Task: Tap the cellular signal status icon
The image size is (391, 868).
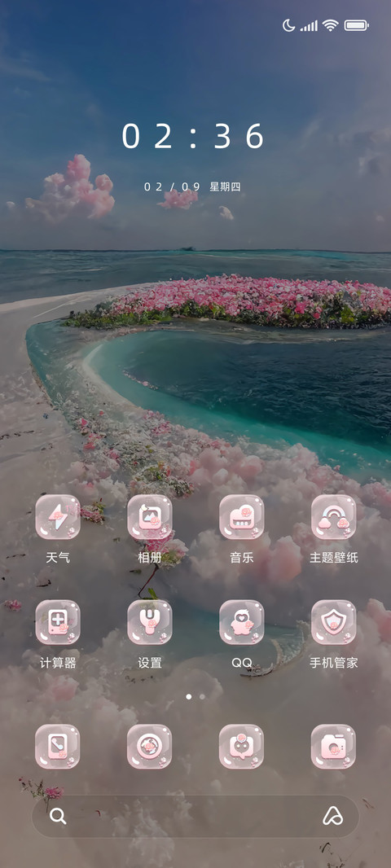Action: pos(309,26)
